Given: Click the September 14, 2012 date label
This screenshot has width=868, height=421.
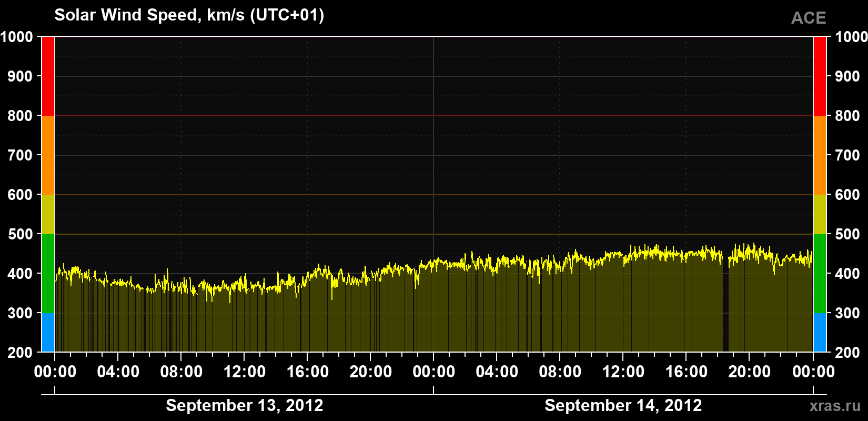Looking at the screenshot, I should (x=623, y=405).
